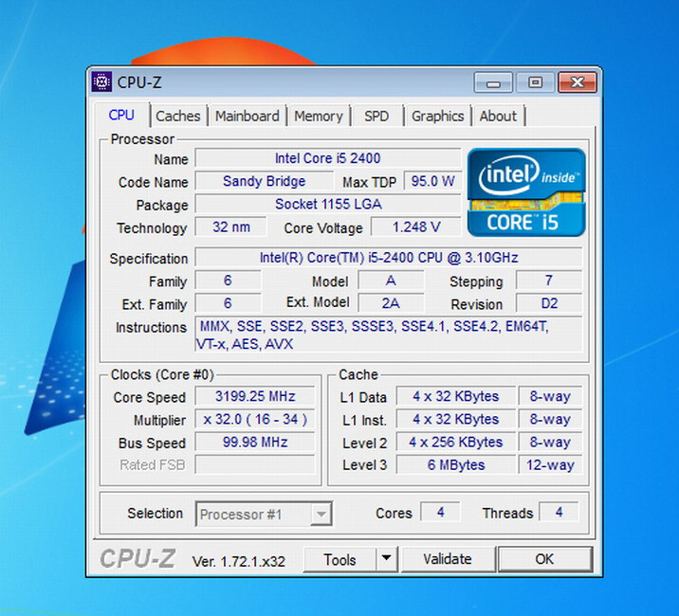679x616 pixels.
Task: Click the Name field Intel Core i5 2400
Action: (328, 158)
